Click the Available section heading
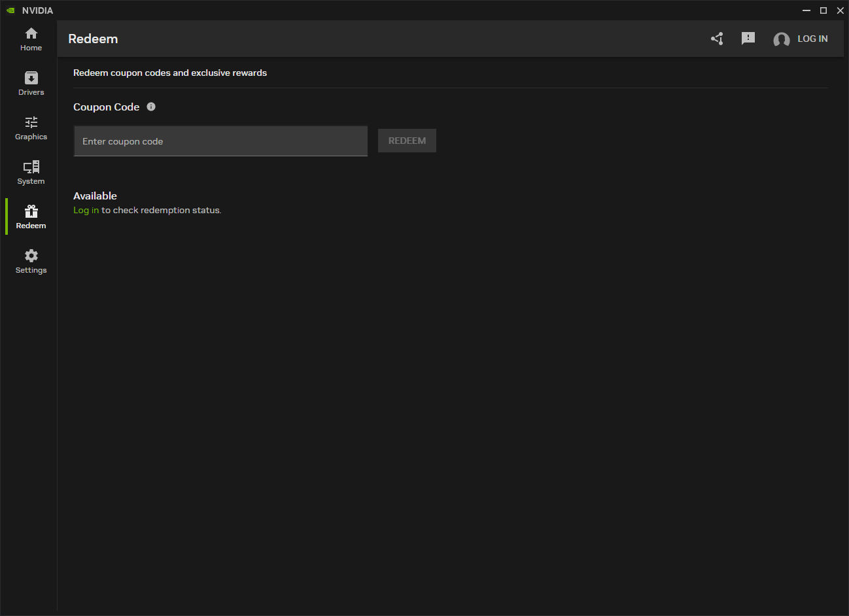849x616 pixels. (x=95, y=196)
